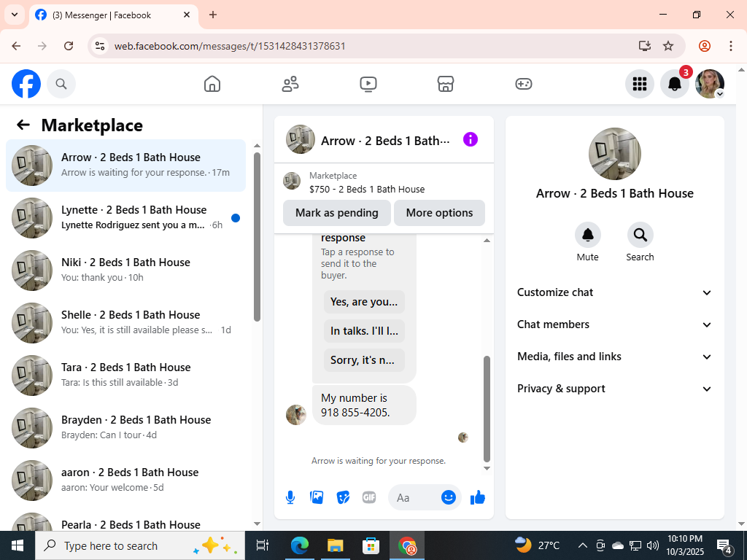Open the Lynette · 2 Beds 1 Bath House conversation

[125, 218]
